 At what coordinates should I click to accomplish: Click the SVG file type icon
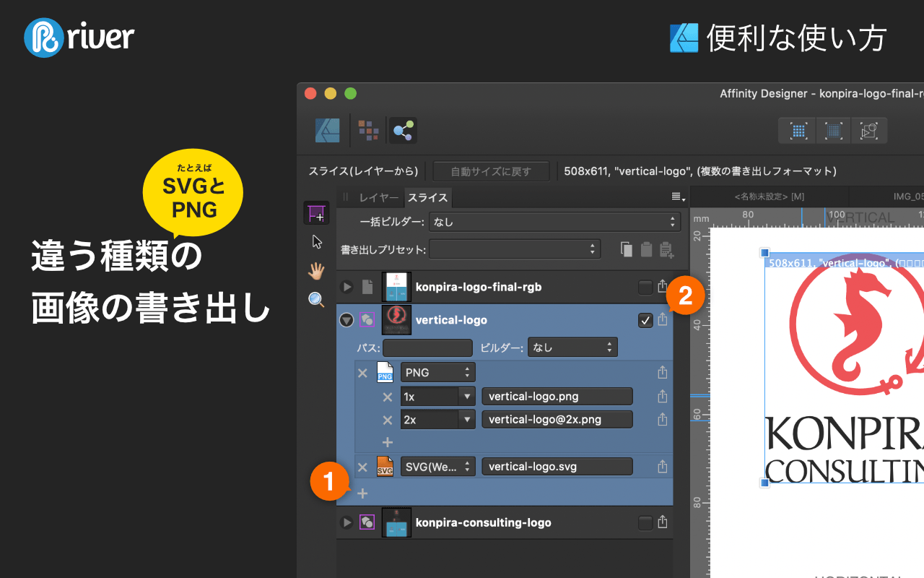tap(385, 466)
